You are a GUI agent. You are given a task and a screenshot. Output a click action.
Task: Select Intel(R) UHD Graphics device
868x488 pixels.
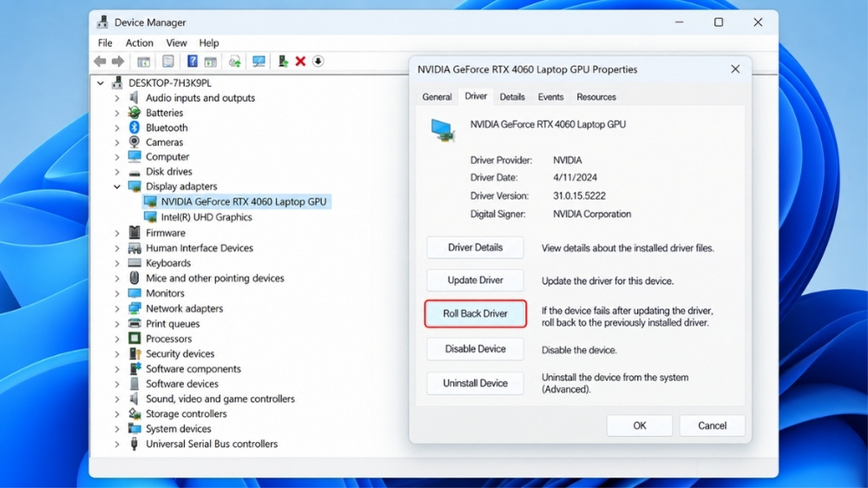point(207,217)
